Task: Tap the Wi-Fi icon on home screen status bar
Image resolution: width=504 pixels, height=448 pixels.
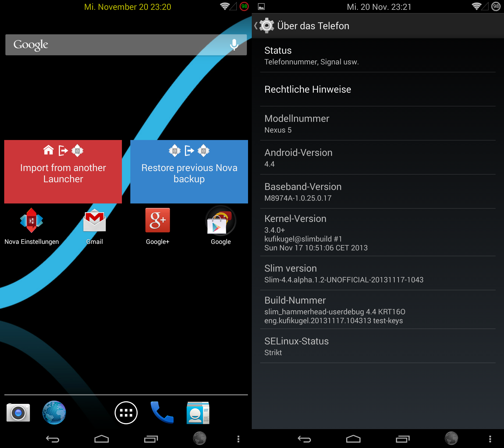Action: [225, 6]
